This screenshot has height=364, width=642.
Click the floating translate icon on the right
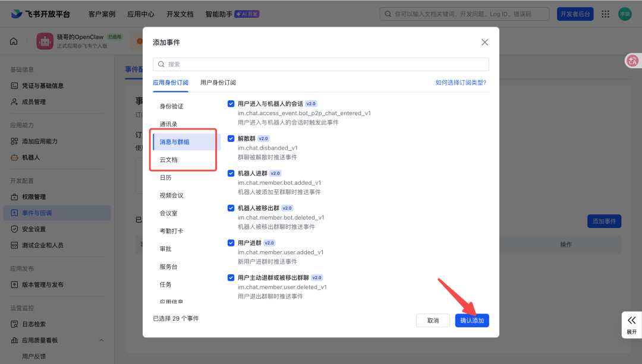coord(632,61)
